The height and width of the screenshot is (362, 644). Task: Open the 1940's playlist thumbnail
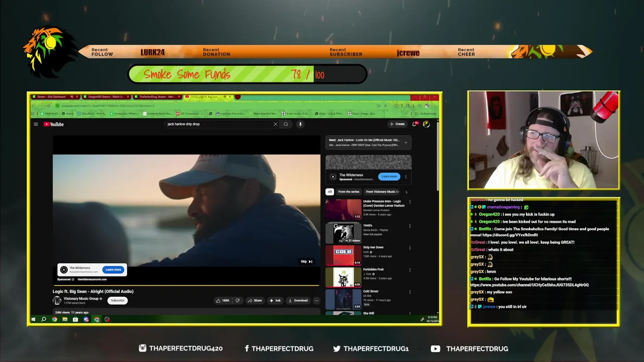pos(343,233)
